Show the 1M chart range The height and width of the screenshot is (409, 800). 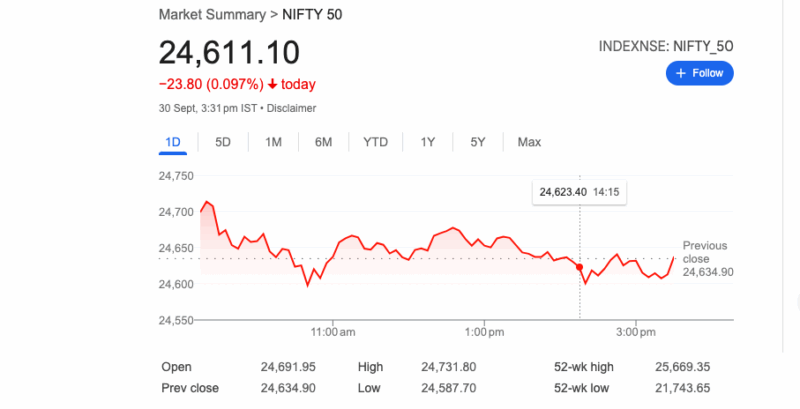pos(273,142)
